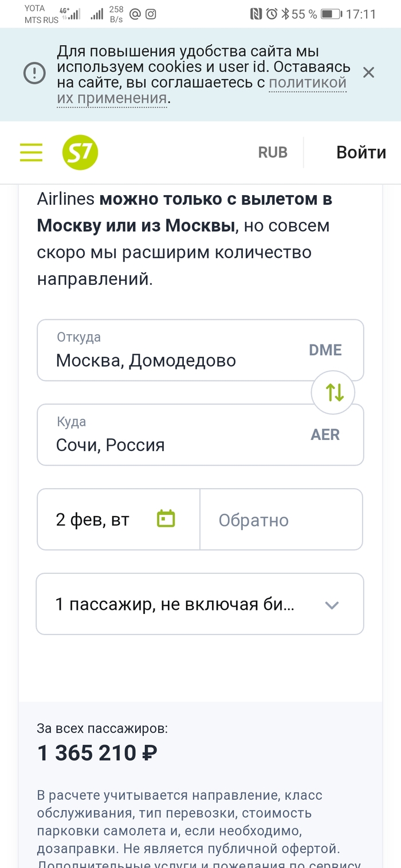401x868 pixels.
Task: Expand the passengers dropdown
Action: [x=332, y=605]
